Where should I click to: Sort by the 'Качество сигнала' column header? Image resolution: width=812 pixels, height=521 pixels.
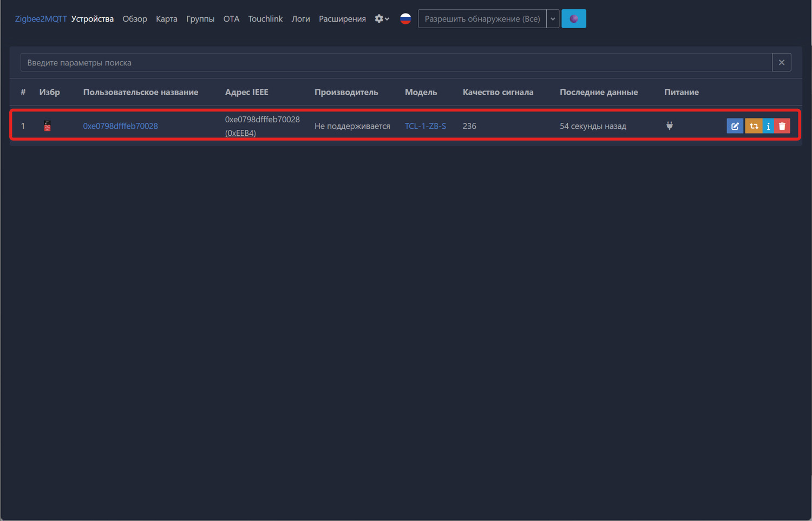(x=497, y=93)
